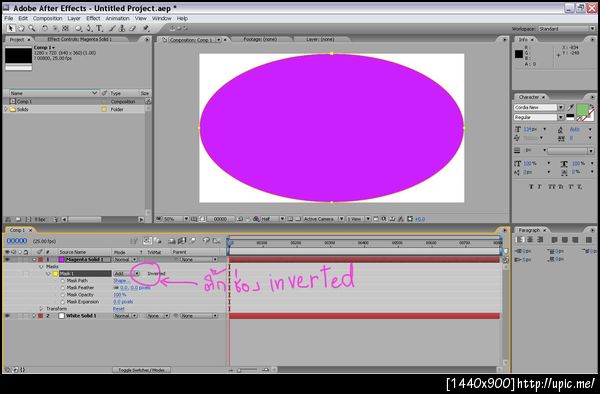
Task: Click Toggle Switches / Modes button
Action: tap(141, 370)
